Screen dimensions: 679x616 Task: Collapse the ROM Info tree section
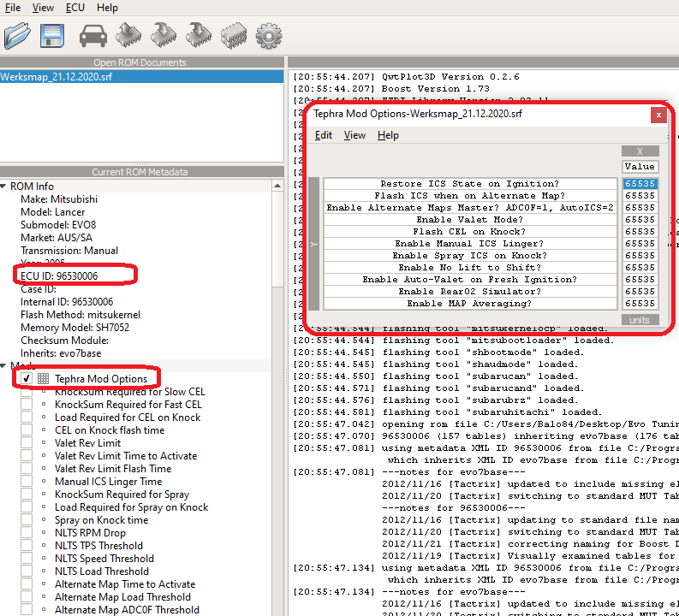click(4, 187)
